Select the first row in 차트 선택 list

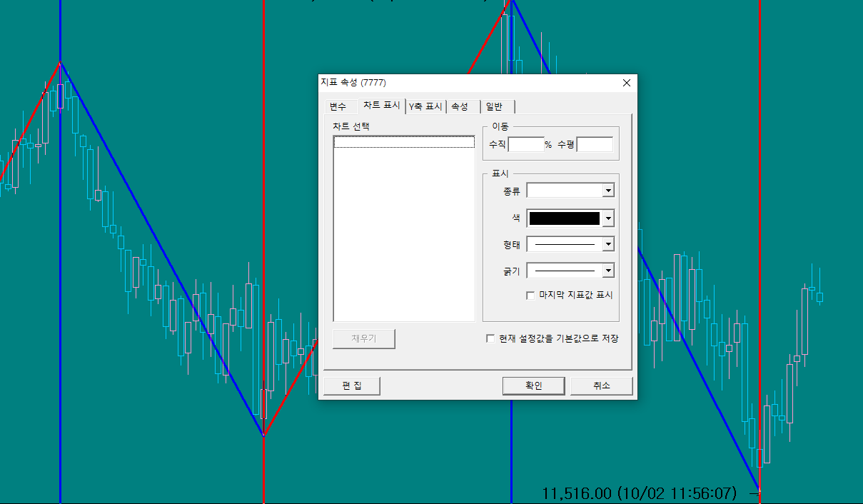[404, 143]
